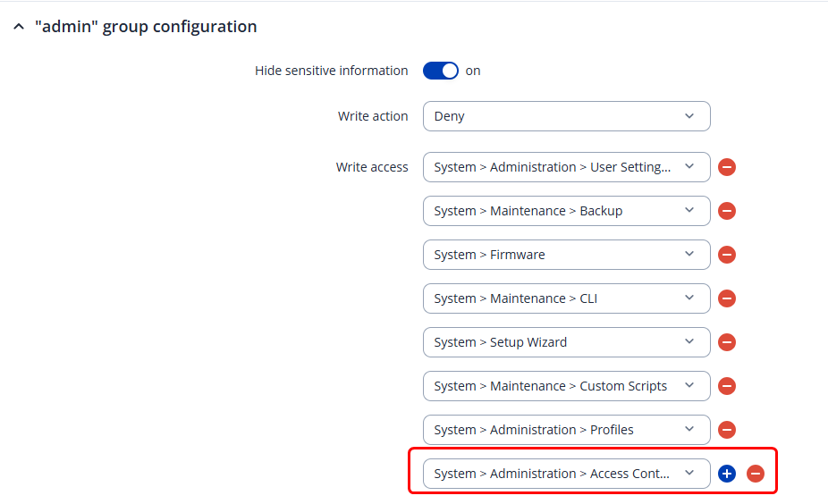Open the System > Firmware dropdown
Image resolution: width=828 pixels, height=504 pixels.
(566, 255)
